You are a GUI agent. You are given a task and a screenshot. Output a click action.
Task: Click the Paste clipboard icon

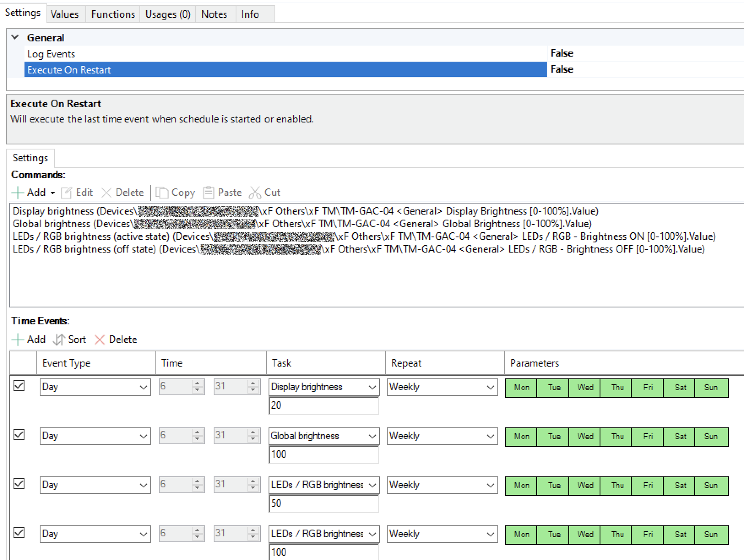pyautogui.click(x=208, y=193)
